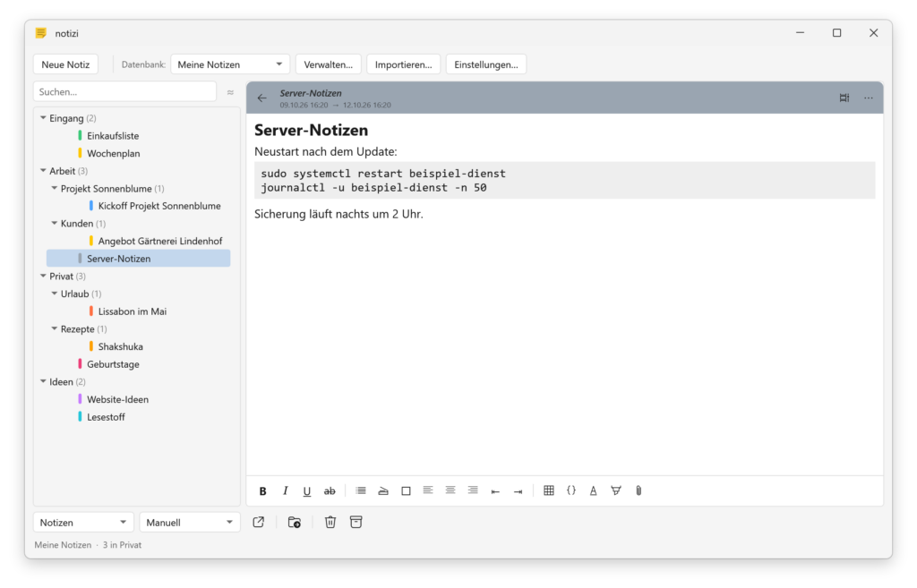This screenshot has width=917, height=588.
Task: Archive the note with the archive box icon
Action: (x=356, y=522)
